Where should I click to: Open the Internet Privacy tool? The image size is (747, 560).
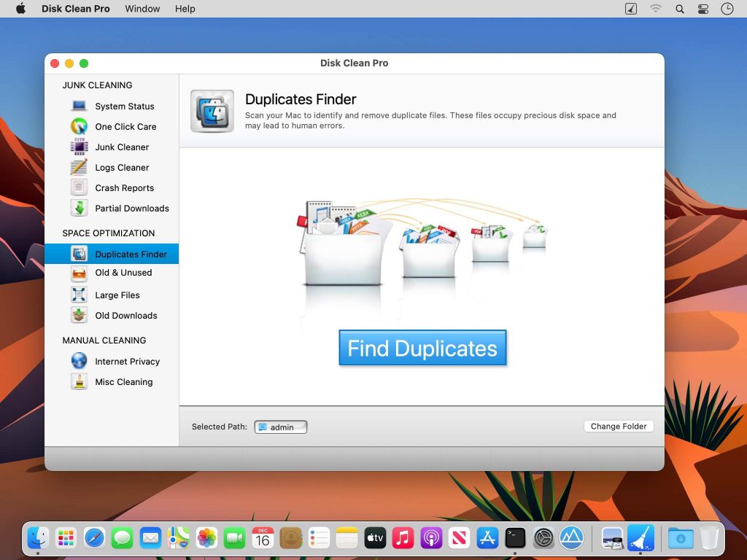pyautogui.click(x=128, y=361)
